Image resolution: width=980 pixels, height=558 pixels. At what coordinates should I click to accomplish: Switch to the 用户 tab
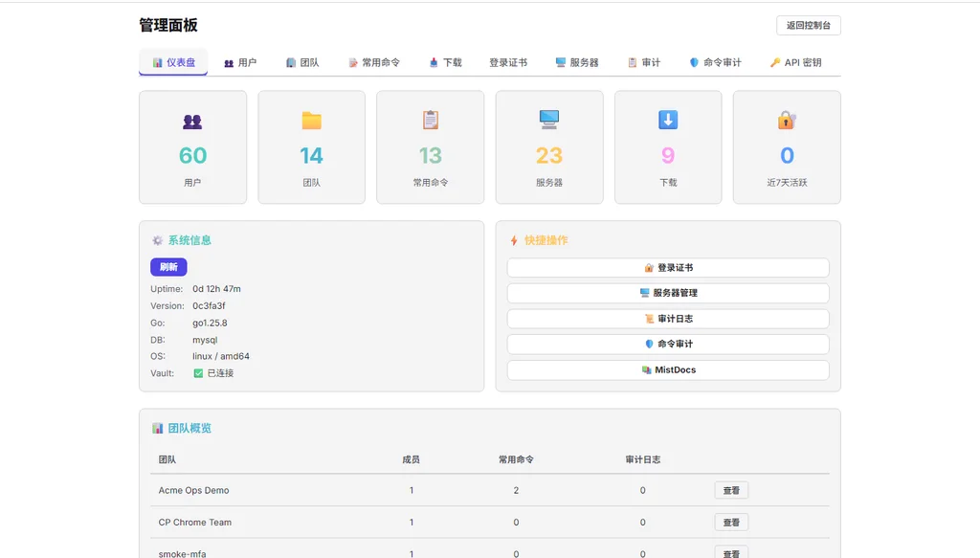240,62
